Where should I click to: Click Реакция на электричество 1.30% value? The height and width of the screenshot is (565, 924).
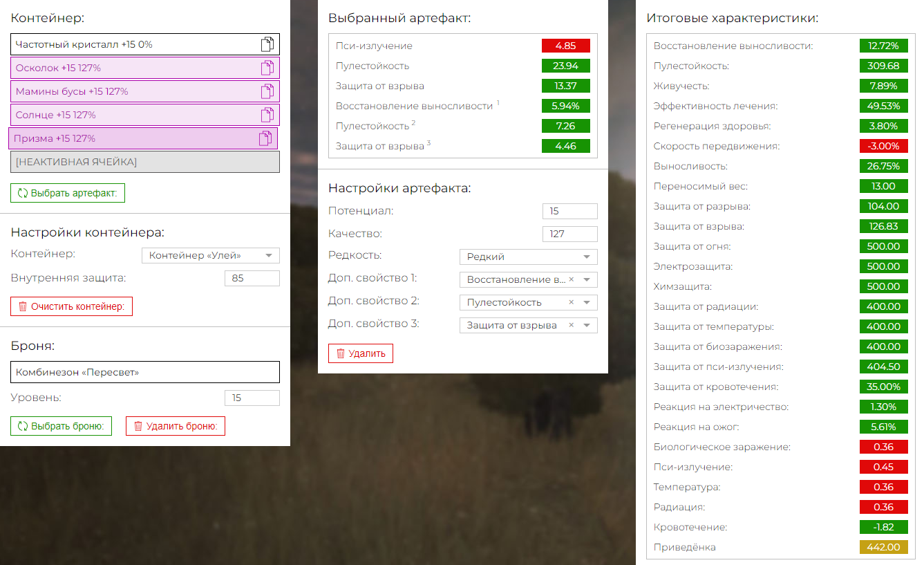click(x=884, y=407)
